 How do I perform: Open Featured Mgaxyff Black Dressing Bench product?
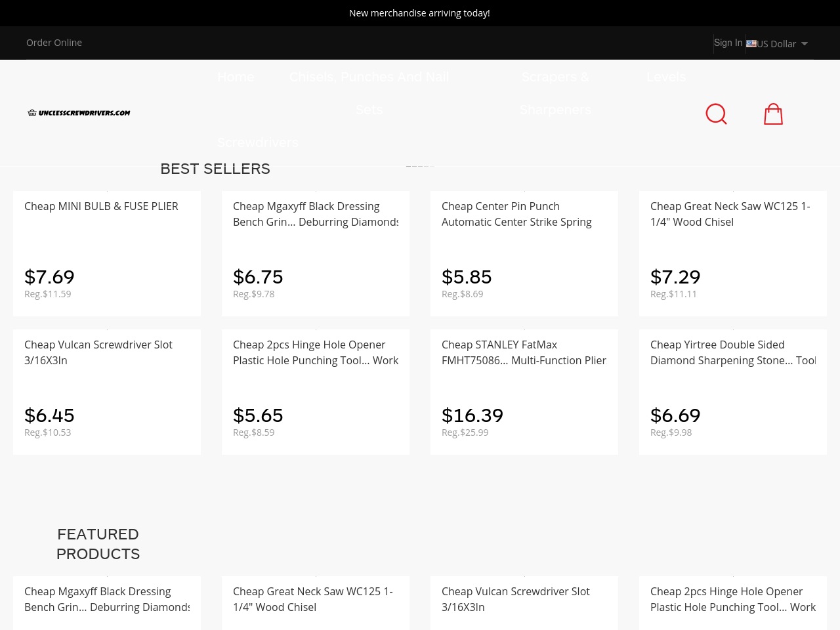107,599
